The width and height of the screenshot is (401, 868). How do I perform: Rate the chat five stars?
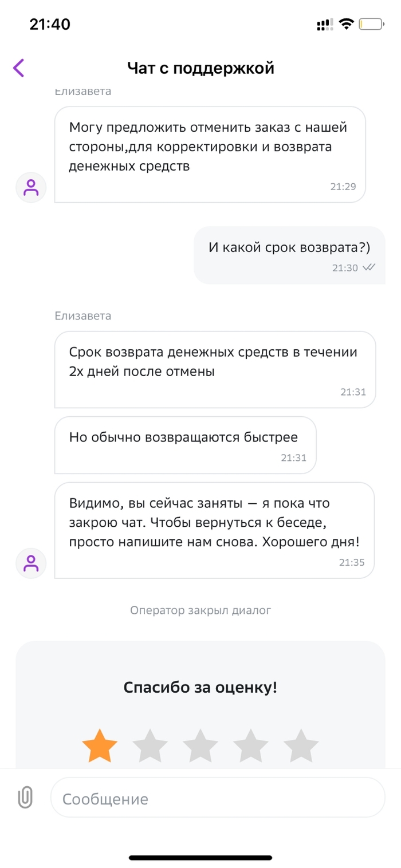pos(301,745)
